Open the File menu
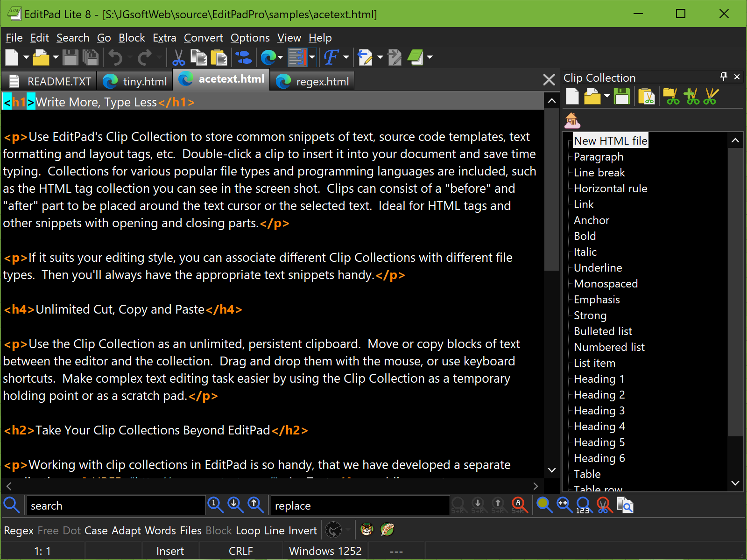Viewport: 747px width, 560px height. (x=14, y=38)
